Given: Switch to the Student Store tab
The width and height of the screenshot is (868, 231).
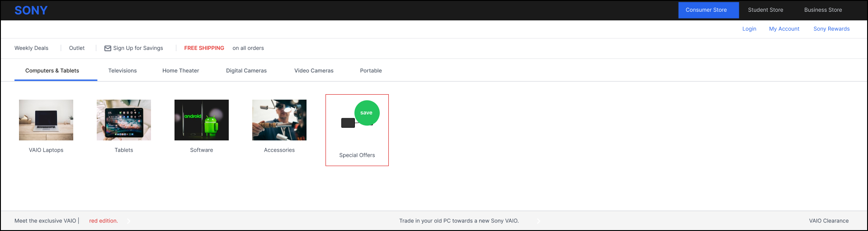Looking at the screenshot, I should [765, 10].
